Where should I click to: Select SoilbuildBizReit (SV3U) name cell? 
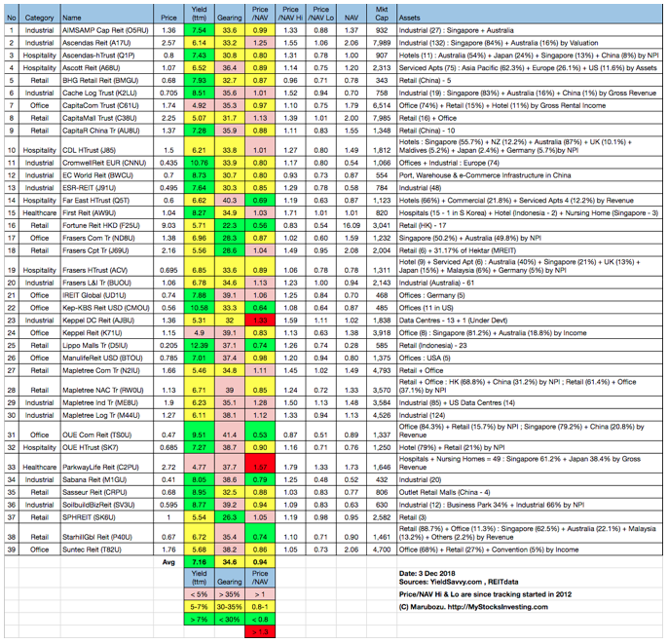click(x=107, y=505)
